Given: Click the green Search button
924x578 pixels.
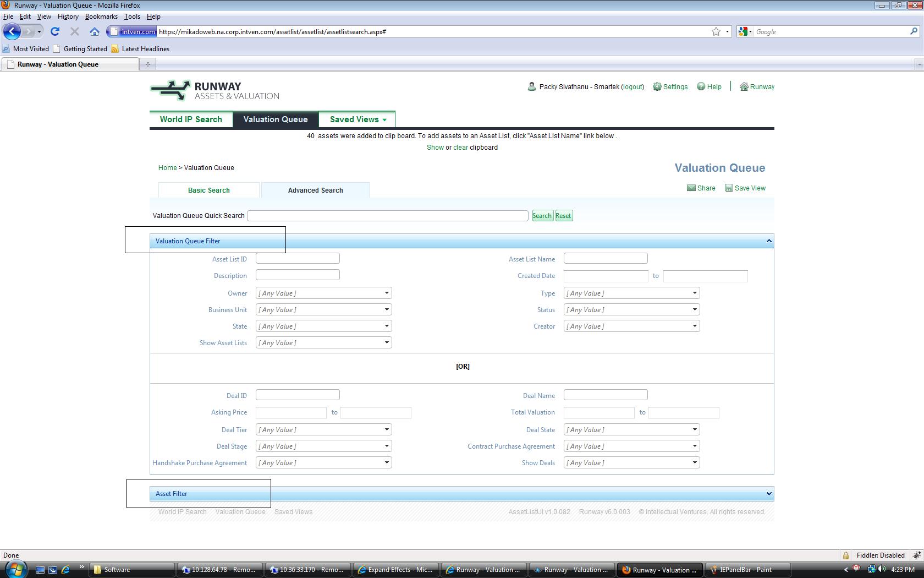Looking at the screenshot, I should pyautogui.click(x=542, y=216).
